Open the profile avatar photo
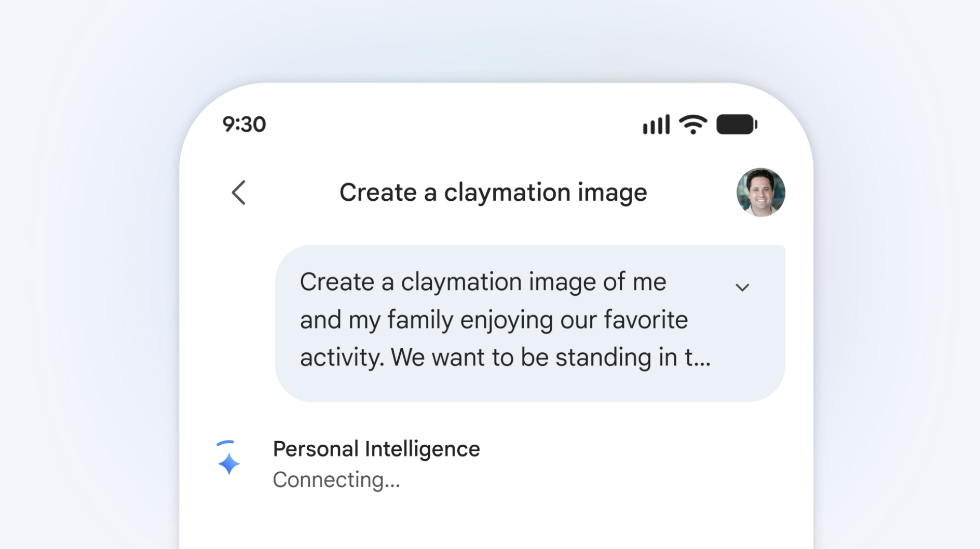The image size is (980, 549). point(760,193)
